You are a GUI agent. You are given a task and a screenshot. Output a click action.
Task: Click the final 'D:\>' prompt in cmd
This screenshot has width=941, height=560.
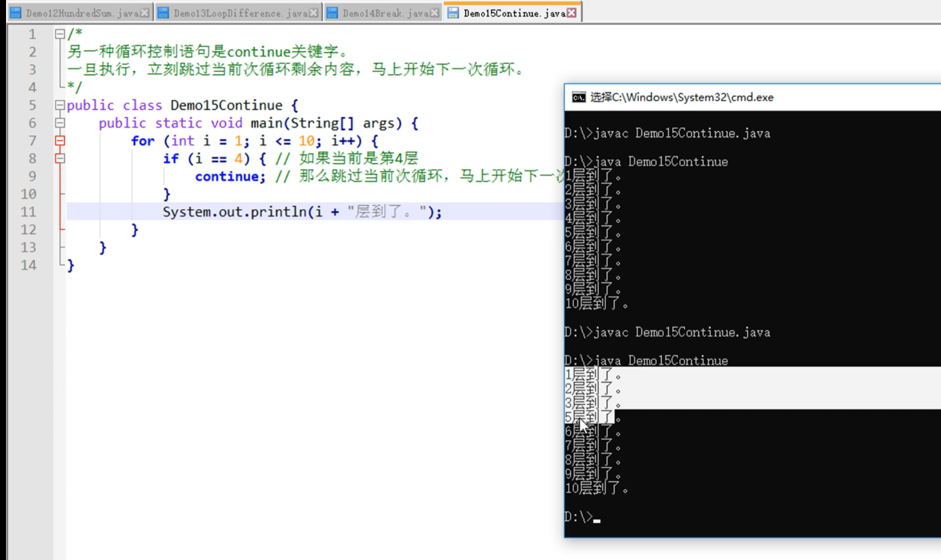coord(578,517)
